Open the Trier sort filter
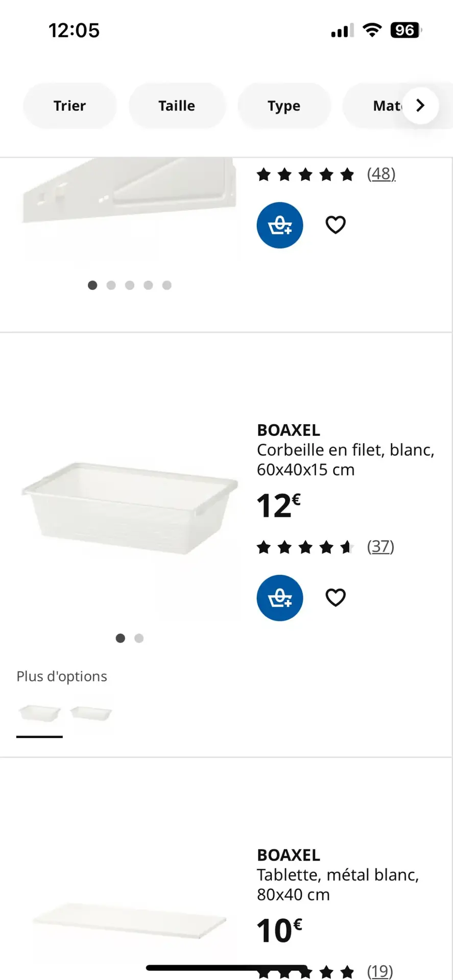453x980 pixels. (x=70, y=106)
